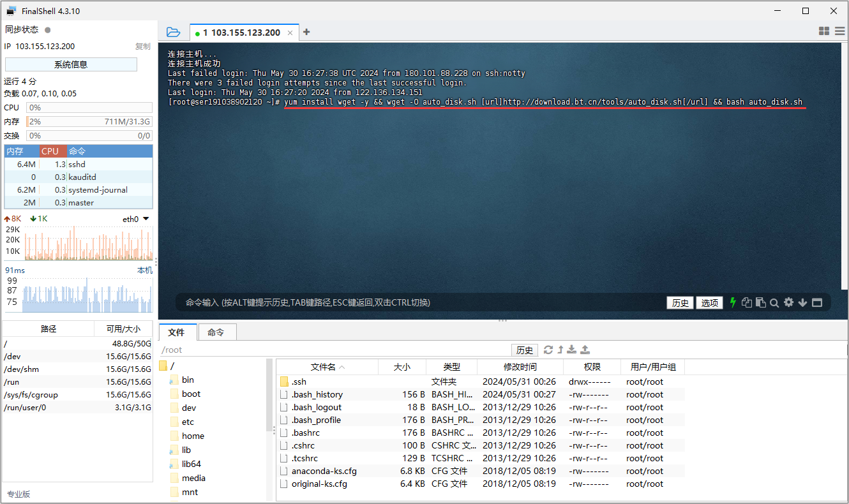Click the magnifier search icon in terminal toolbar
The height and width of the screenshot is (504, 849).
[x=774, y=303]
